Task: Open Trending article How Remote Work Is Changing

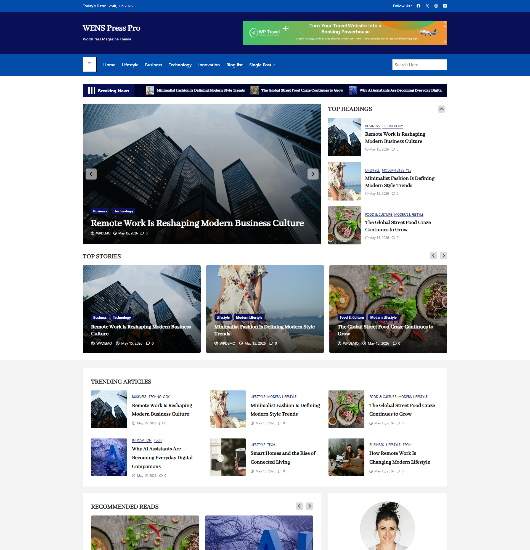Action: pyautogui.click(x=400, y=457)
